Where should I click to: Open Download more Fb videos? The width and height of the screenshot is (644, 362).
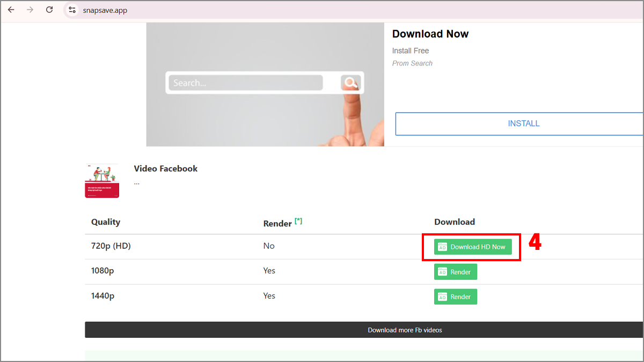[405, 329]
